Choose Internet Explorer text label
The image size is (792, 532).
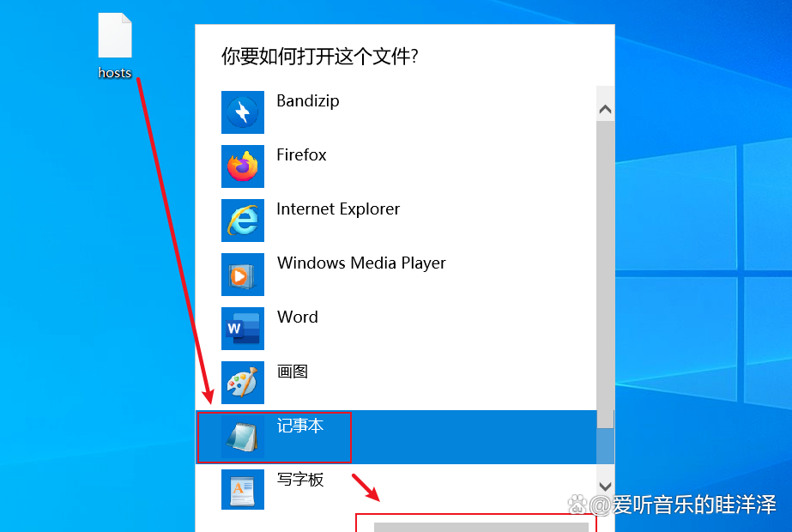click(338, 209)
